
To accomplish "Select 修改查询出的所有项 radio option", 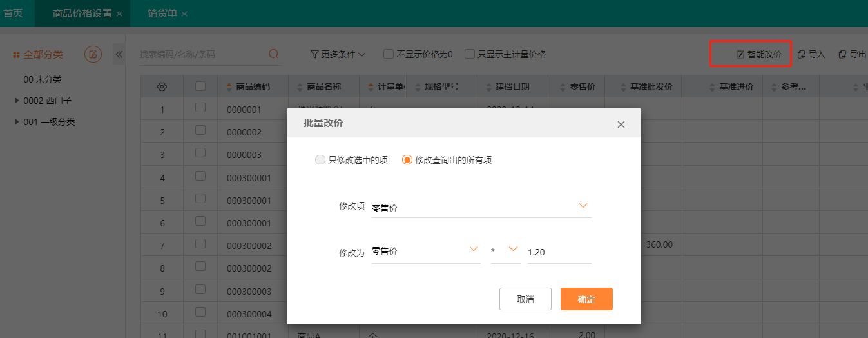I will pyautogui.click(x=407, y=160).
